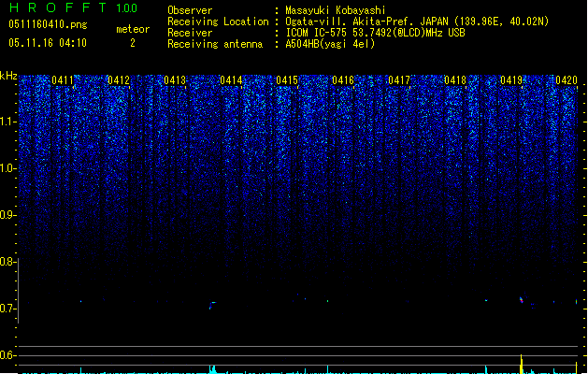This screenshot has width=588, height=374.
Task: Click the kHz axis unit label
Action: pyautogui.click(x=8, y=76)
